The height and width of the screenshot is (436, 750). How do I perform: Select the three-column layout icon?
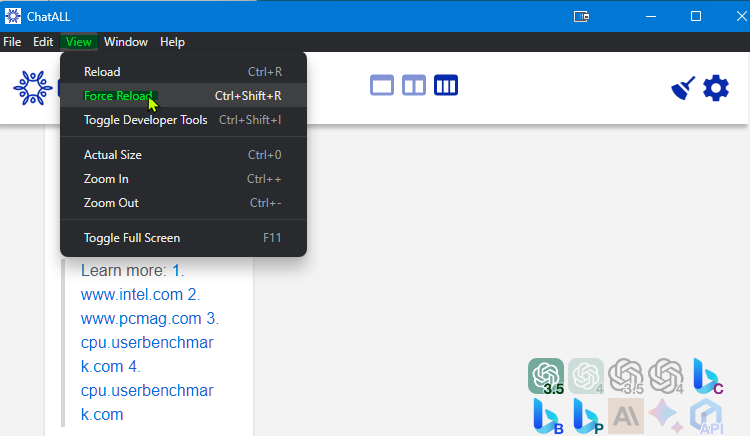click(446, 86)
